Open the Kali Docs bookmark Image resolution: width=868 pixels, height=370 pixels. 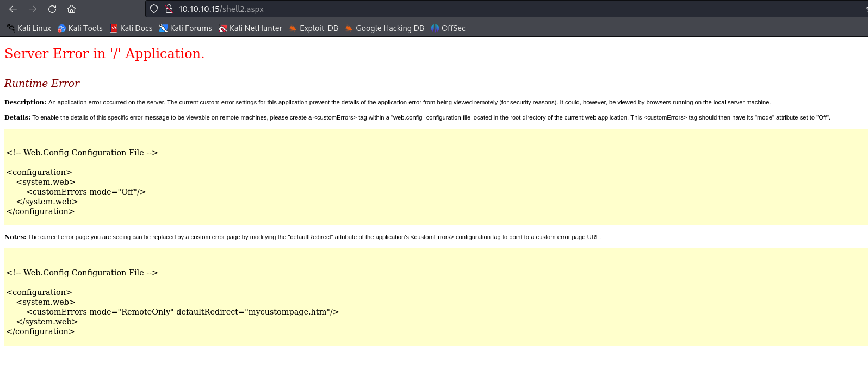(131, 28)
